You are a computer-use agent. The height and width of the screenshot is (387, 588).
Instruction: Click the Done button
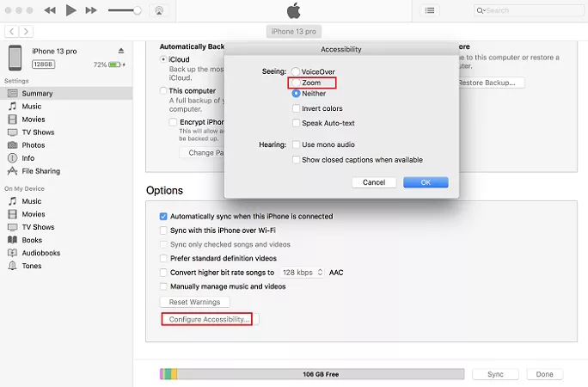[544, 374]
